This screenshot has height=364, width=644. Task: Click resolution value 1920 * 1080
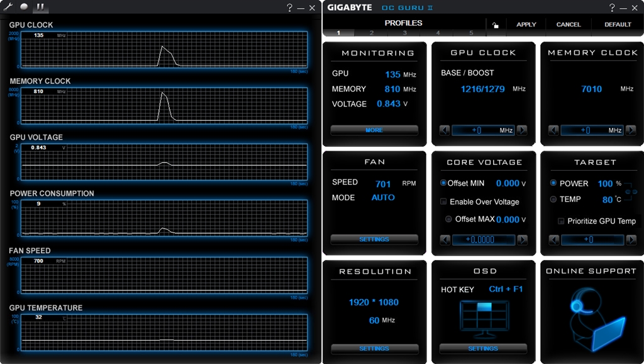pyautogui.click(x=374, y=302)
